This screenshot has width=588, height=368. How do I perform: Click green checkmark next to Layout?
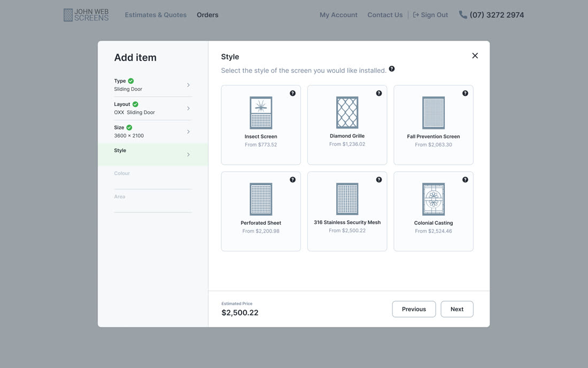(x=135, y=104)
